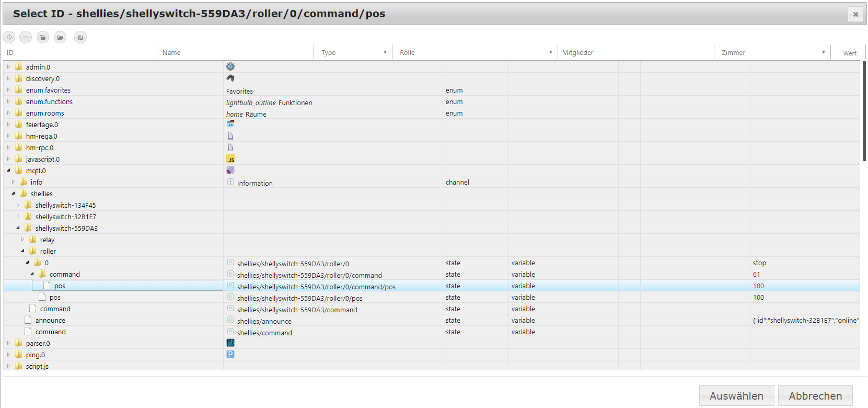The height and width of the screenshot is (408, 868).
Task: Click the Abbrechen button
Action: (815, 396)
